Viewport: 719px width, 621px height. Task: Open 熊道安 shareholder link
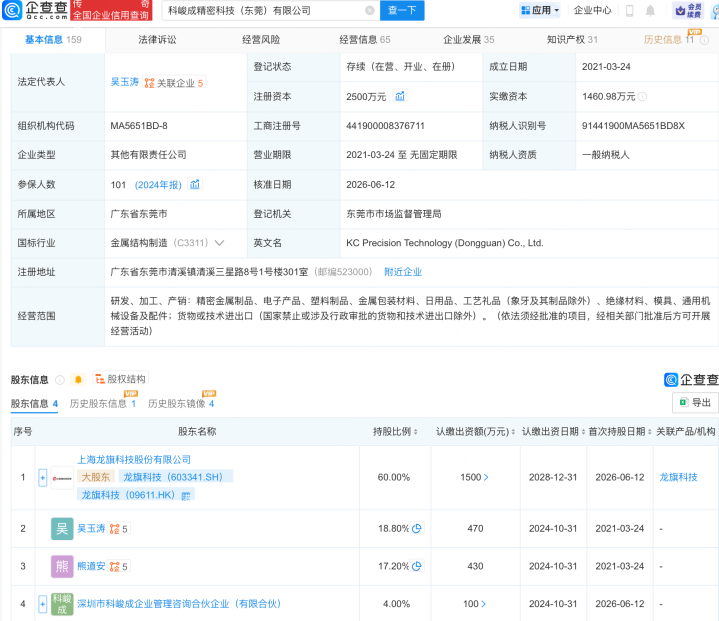[91, 566]
